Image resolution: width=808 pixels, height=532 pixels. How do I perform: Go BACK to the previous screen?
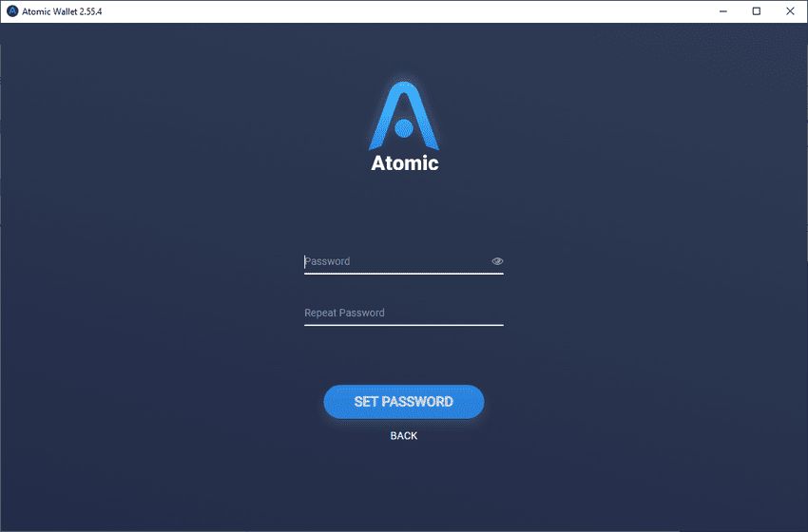(x=404, y=436)
